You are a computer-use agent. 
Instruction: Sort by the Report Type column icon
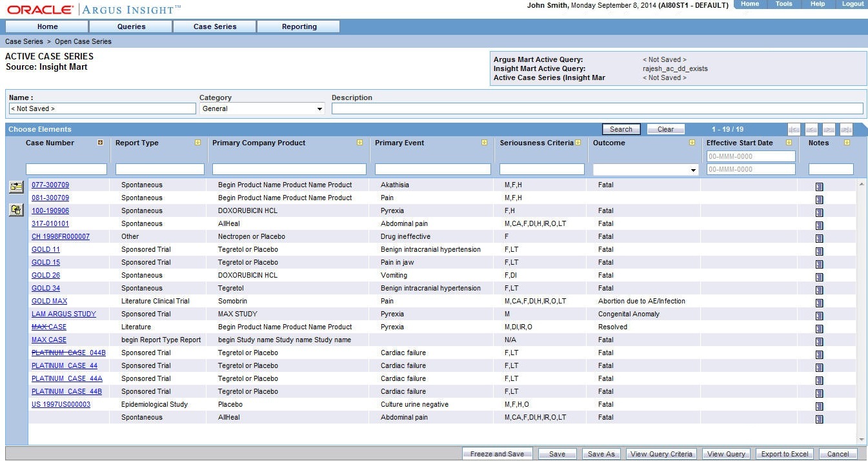click(197, 143)
